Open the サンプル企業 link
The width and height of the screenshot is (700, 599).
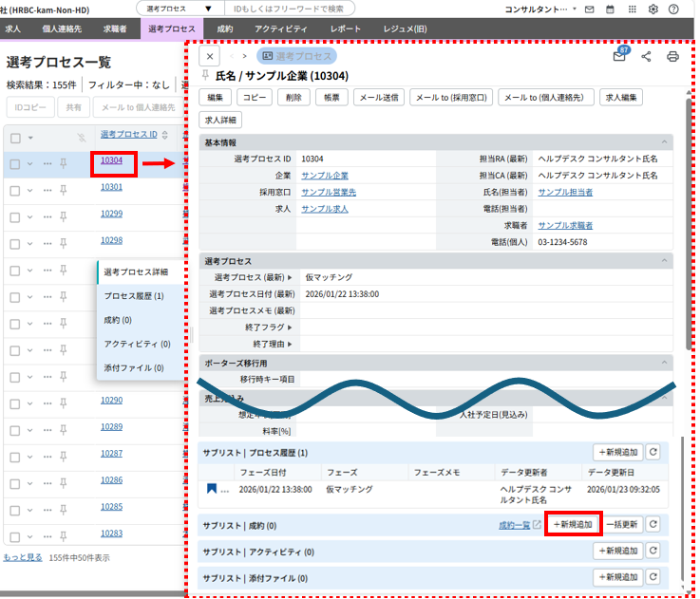coord(325,176)
